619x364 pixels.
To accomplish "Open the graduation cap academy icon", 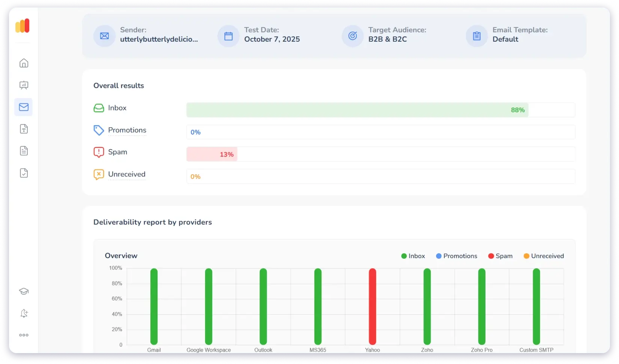I will click(24, 291).
